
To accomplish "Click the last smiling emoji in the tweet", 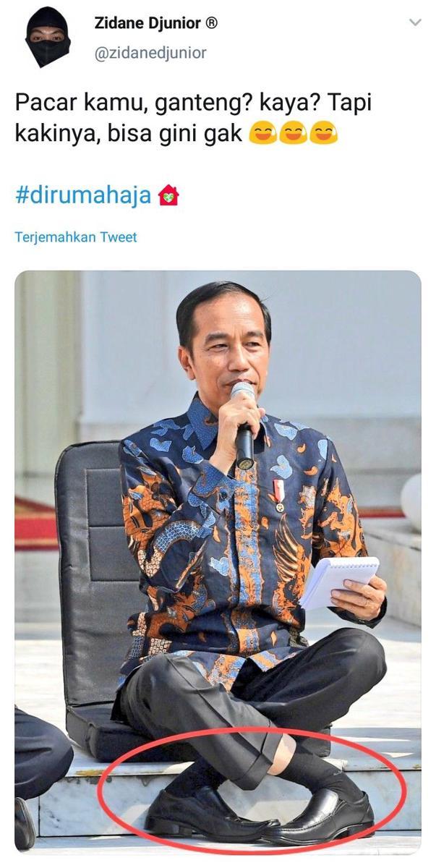I will coord(323,135).
